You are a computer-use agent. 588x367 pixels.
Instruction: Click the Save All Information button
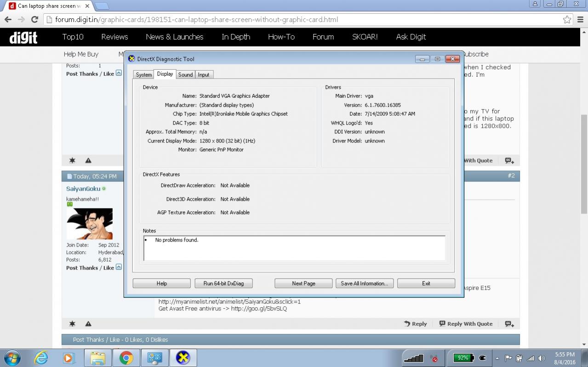(364, 283)
